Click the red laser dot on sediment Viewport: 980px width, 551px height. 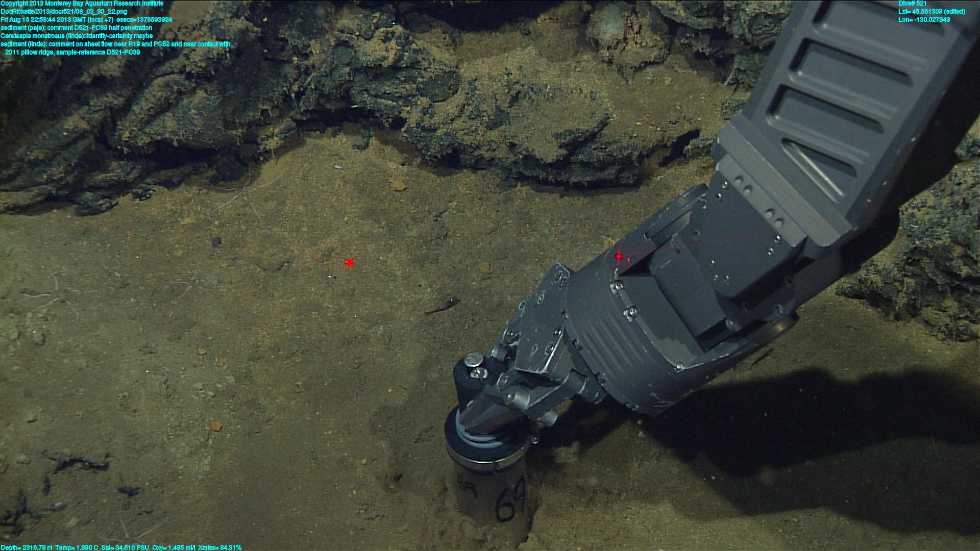(349, 262)
